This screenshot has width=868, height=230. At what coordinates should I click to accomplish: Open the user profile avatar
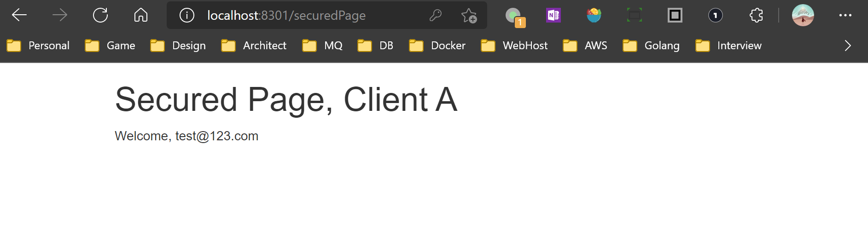(x=803, y=15)
